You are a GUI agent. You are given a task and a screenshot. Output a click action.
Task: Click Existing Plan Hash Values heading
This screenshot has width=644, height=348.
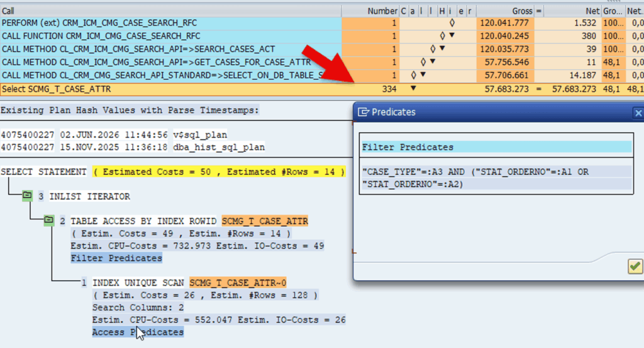tap(130, 110)
